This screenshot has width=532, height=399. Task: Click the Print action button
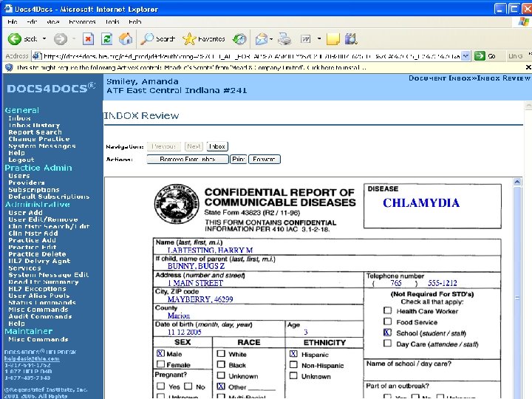239,159
